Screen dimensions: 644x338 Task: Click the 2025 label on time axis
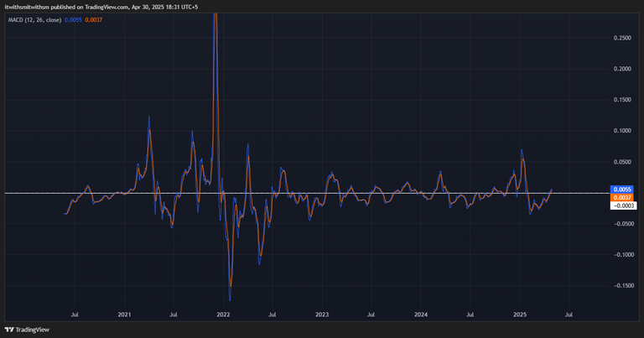520,315
